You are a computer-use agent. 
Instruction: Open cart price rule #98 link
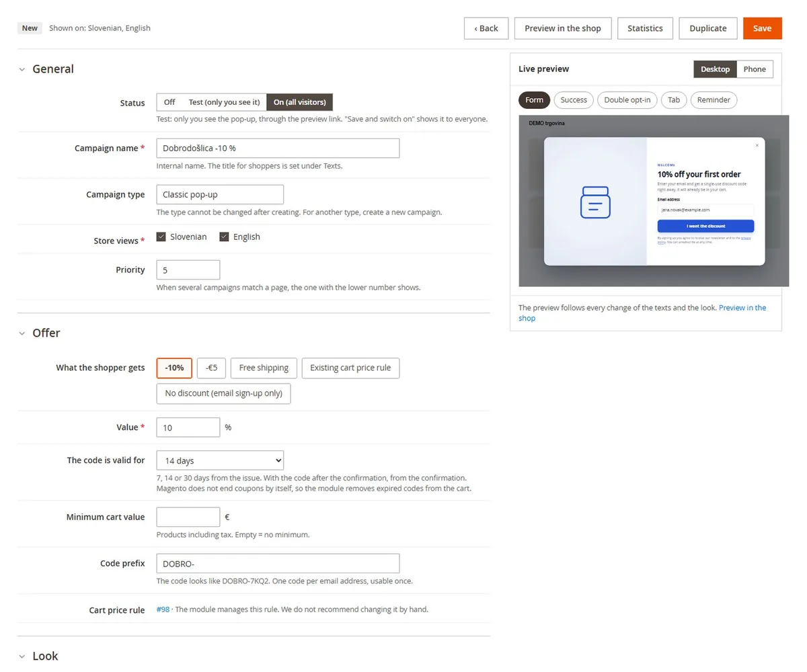point(163,610)
